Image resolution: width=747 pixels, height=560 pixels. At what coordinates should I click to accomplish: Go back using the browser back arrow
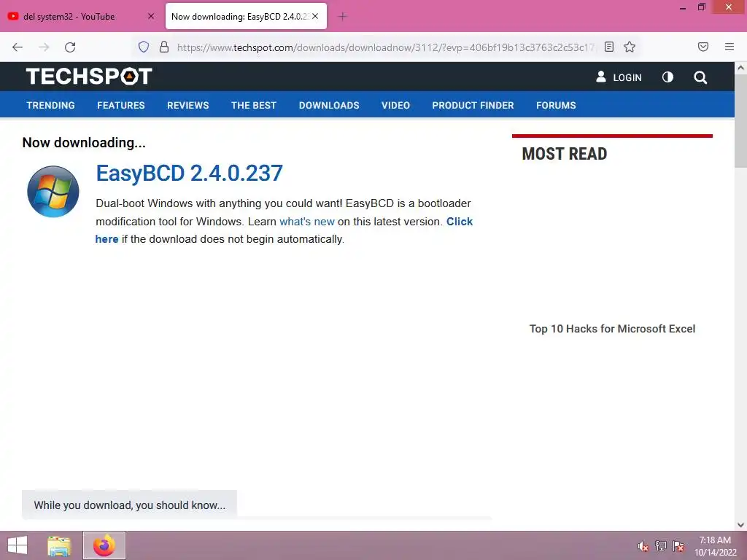click(18, 47)
